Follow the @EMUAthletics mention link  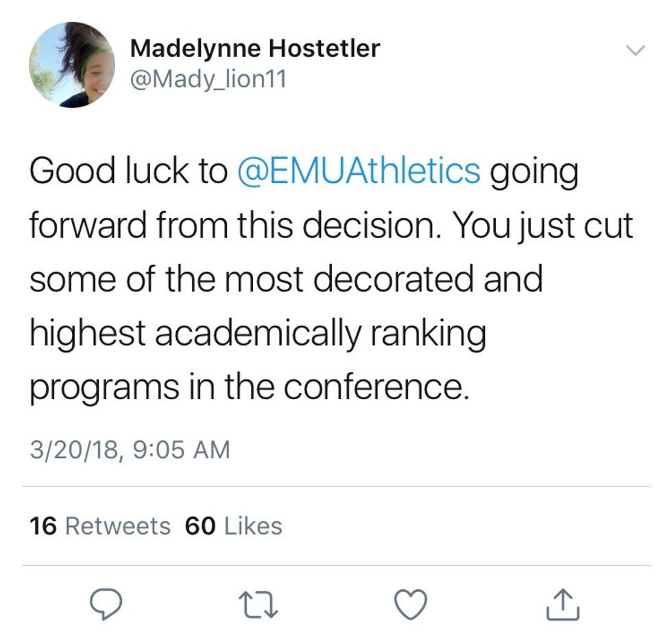(x=358, y=171)
